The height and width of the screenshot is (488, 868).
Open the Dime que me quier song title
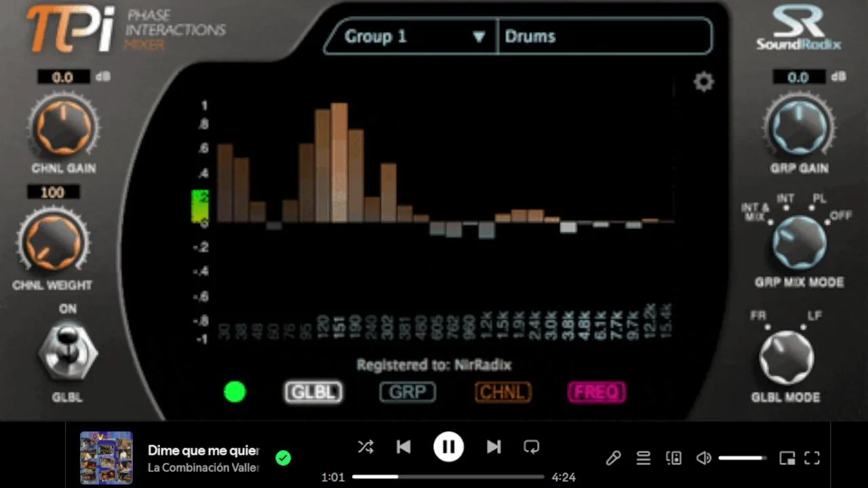pyautogui.click(x=203, y=451)
